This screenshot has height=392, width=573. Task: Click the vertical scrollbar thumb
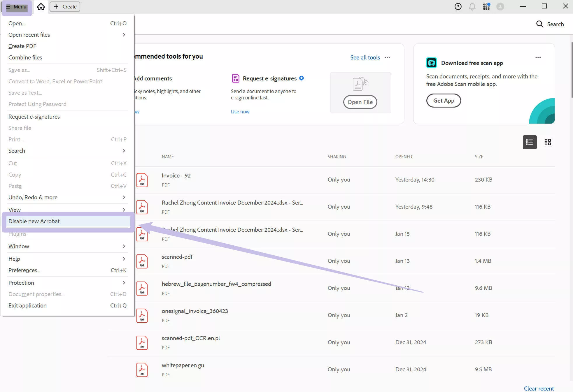coord(572,70)
